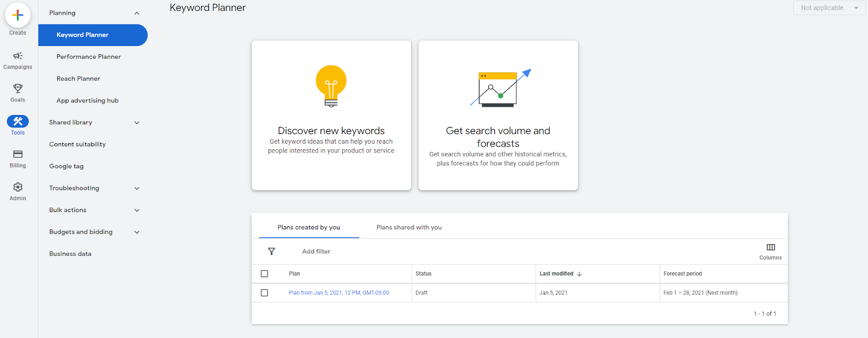Click the Create plus button
This screenshot has width=868, height=338.
(x=17, y=15)
